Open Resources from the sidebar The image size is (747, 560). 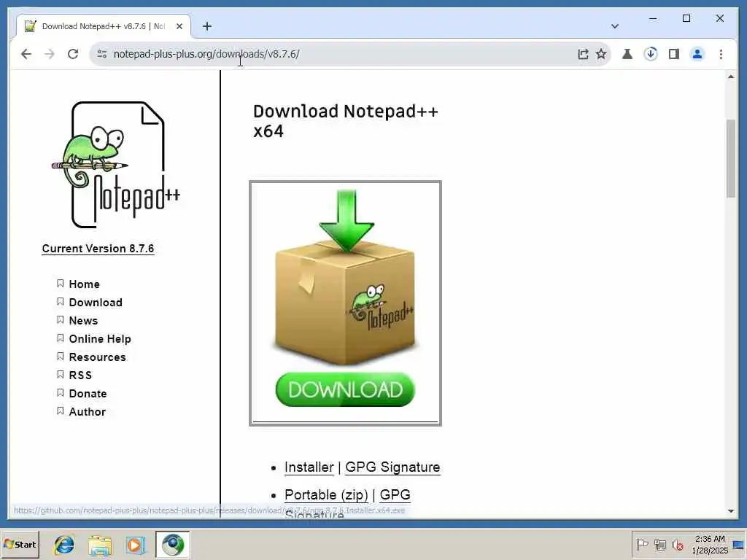[97, 357]
